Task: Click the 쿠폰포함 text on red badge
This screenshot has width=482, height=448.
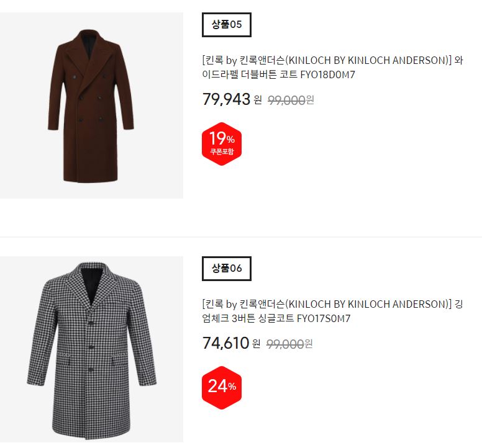Action: [222, 151]
